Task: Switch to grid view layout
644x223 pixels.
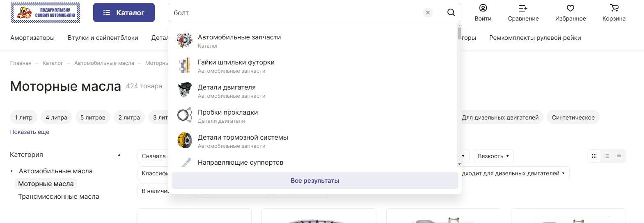Action: click(594, 156)
